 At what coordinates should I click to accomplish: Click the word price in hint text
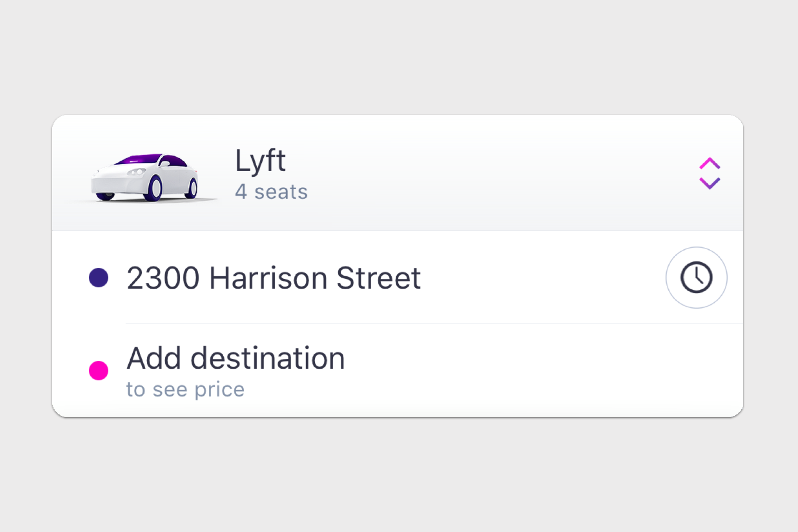click(x=219, y=390)
